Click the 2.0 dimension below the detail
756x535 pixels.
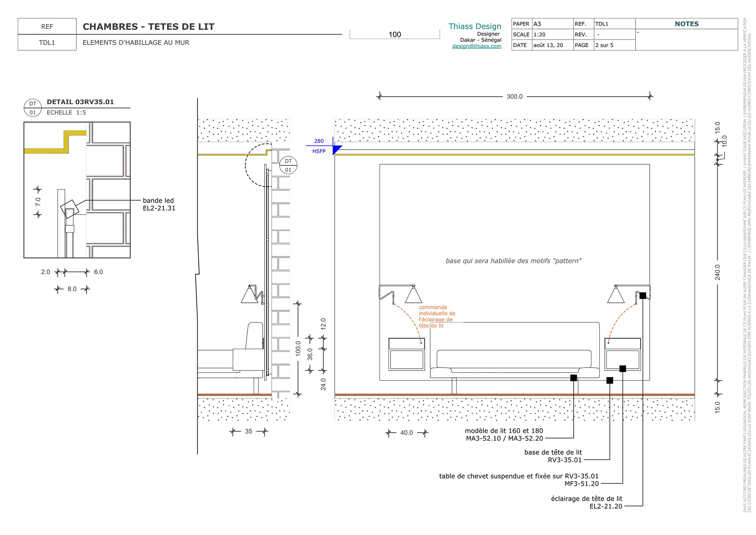coord(46,272)
